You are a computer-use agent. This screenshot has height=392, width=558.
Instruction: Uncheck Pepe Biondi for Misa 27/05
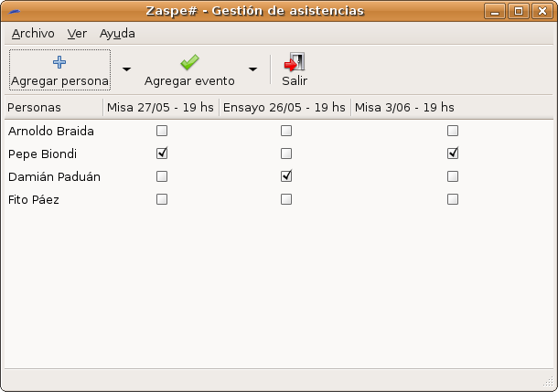click(162, 154)
